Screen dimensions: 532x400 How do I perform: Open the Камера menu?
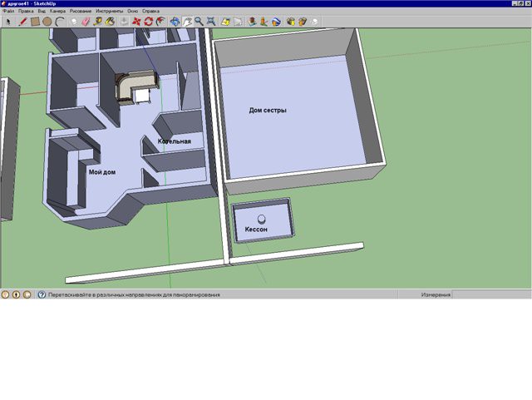57,11
